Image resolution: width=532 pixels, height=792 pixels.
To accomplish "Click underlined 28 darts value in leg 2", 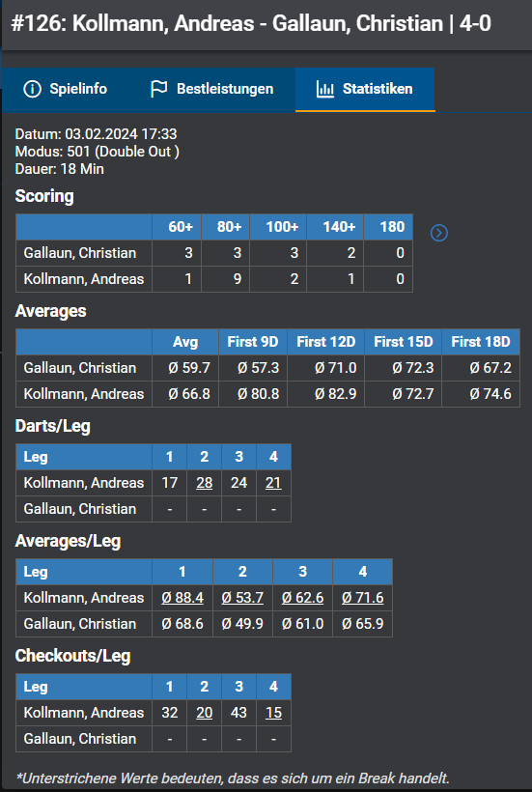I will coord(205,483).
